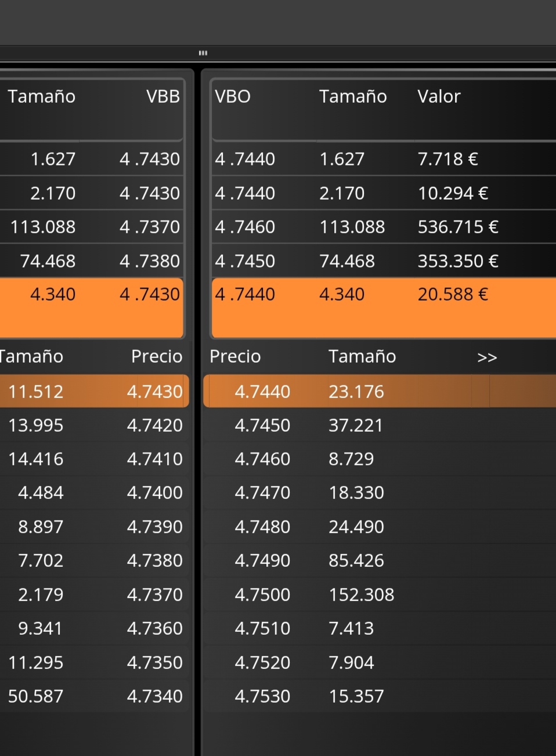Click the ask level 4.7530 with 15.357
Image resolution: width=556 pixels, height=756 pixels.
click(x=380, y=696)
